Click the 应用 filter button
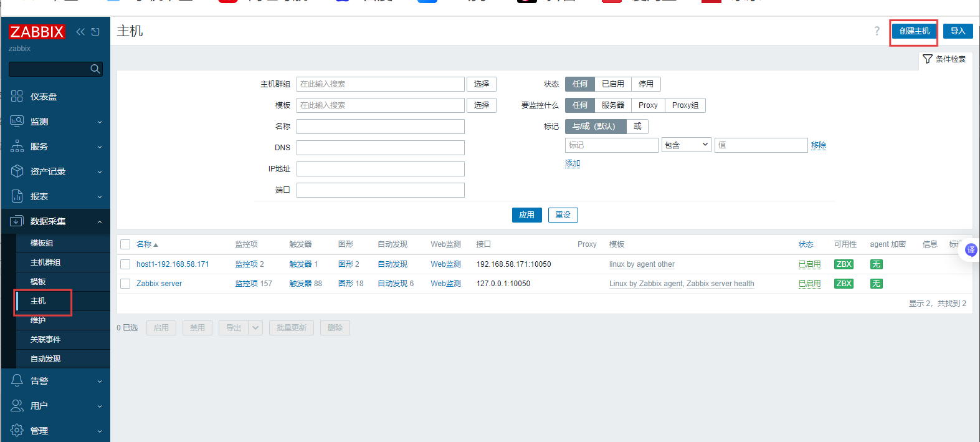 pos(527,215)
